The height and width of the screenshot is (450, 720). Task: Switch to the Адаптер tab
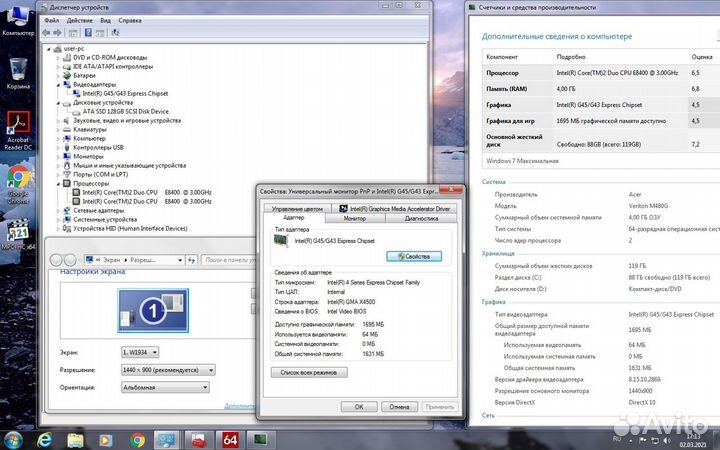pyautogui.click(x=294, y=218)
